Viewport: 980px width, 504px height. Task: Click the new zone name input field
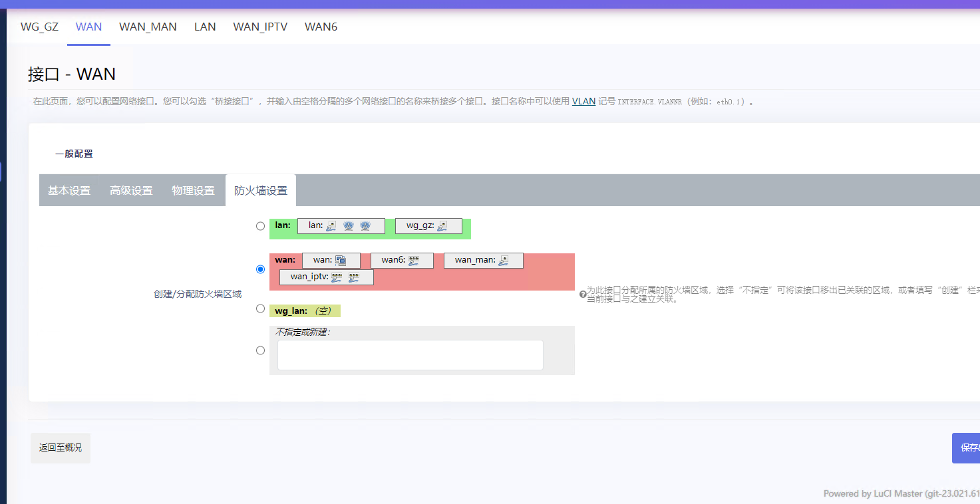pos(410,355)
